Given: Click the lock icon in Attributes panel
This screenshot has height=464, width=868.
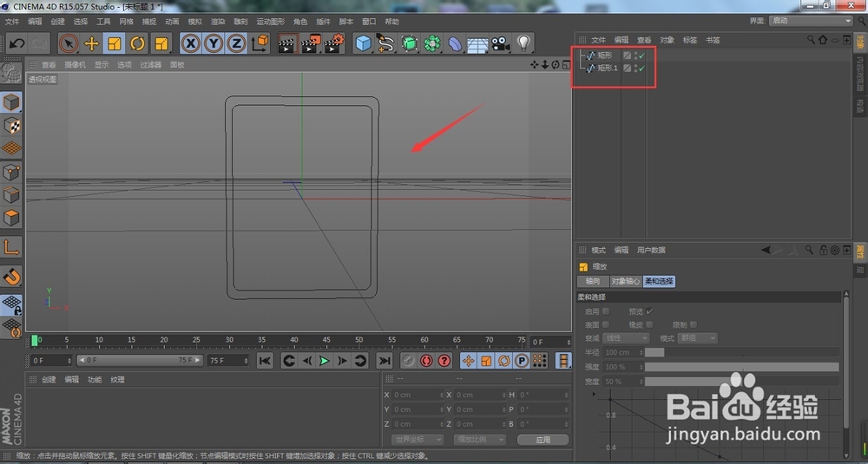Looking at the screenshot, I should (823, 250).
